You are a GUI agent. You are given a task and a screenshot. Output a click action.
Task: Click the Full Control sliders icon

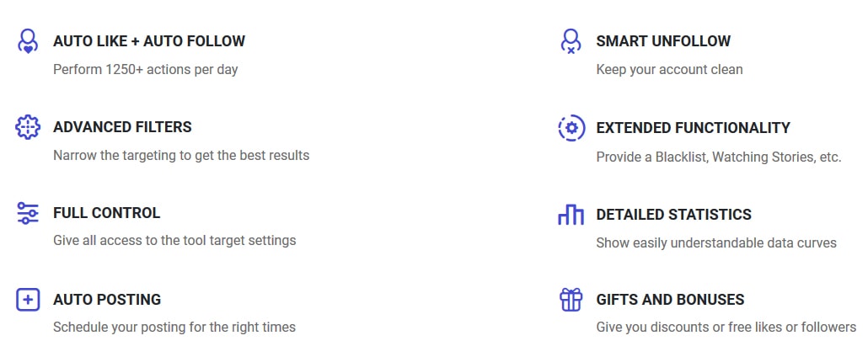click(28, 213)
